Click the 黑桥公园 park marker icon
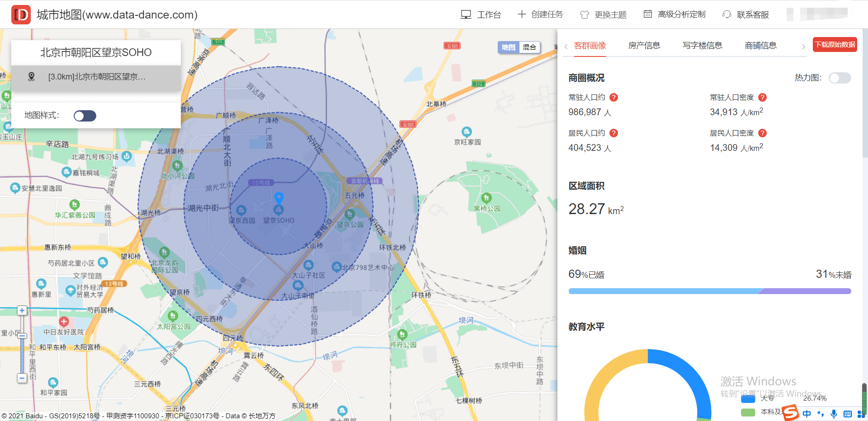 click(x=486, y=198)
